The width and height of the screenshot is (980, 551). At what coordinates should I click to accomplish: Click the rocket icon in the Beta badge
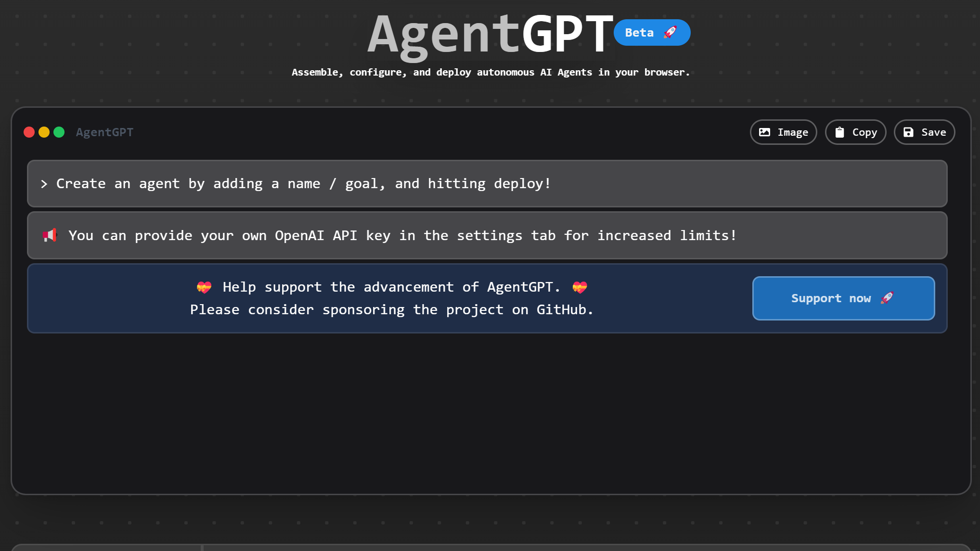[x=670, y=32]
